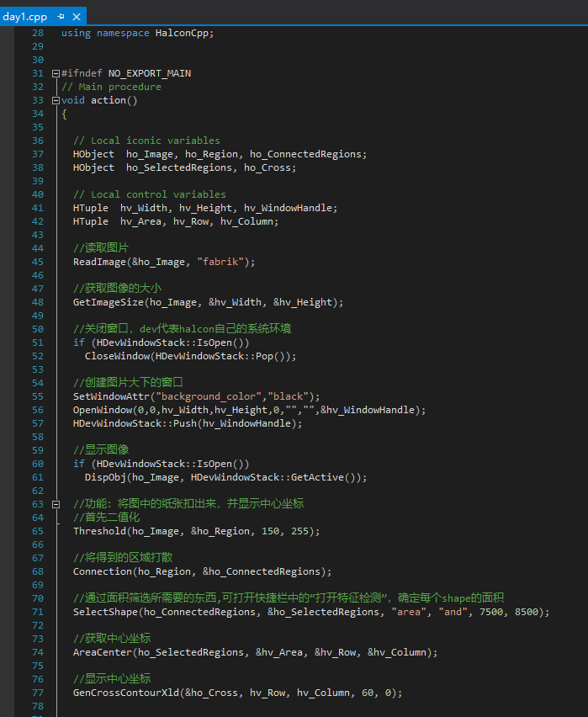Click the GenCrossContourXld function name

(124, 693)
